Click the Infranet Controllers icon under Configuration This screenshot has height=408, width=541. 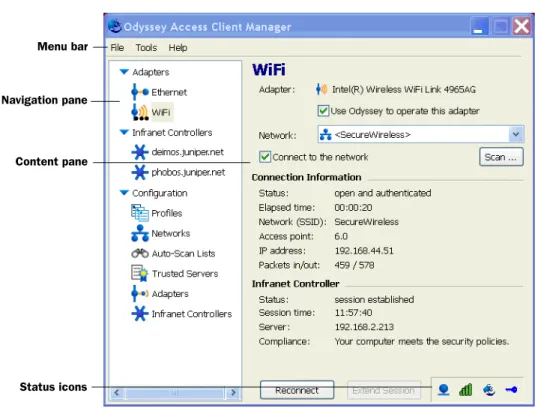coord(140,314)
